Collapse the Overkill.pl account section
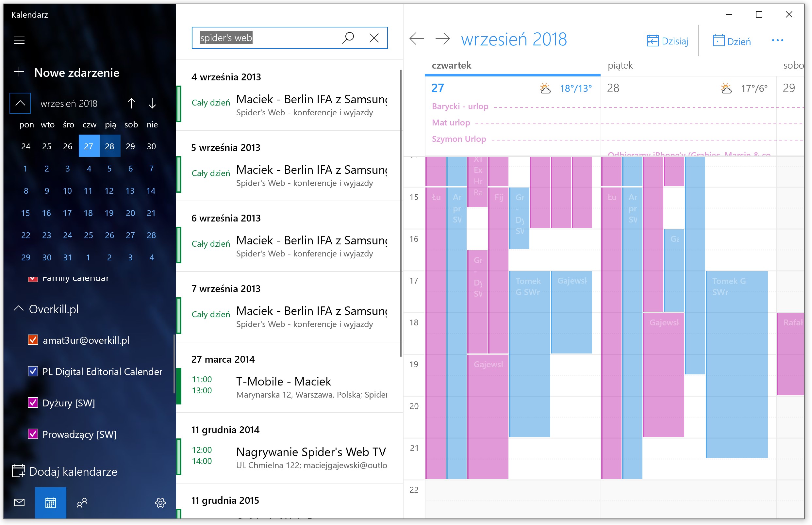This screenshot has height=525, width=812. [18, 309]
